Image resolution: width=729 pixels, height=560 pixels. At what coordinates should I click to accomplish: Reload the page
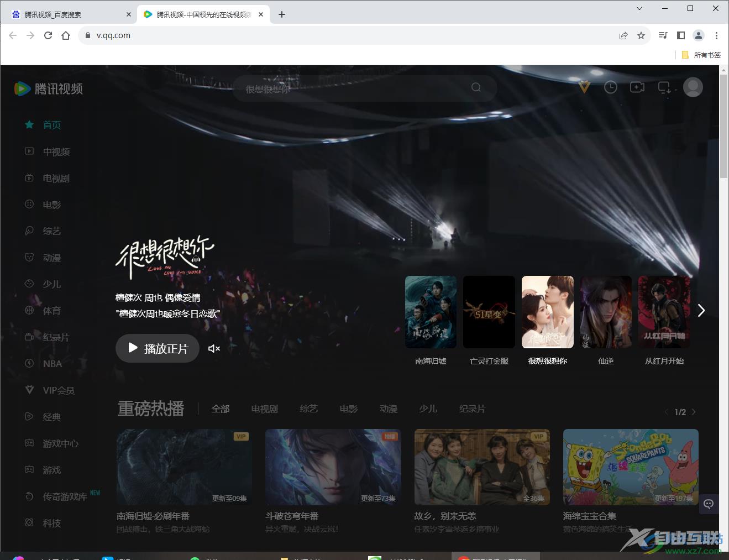point(48,35)
